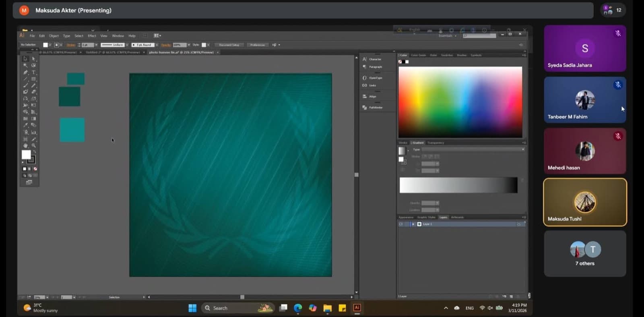644x317 pixels.
Task: Set fill to None in toolbox
Action: pos(35,169)
